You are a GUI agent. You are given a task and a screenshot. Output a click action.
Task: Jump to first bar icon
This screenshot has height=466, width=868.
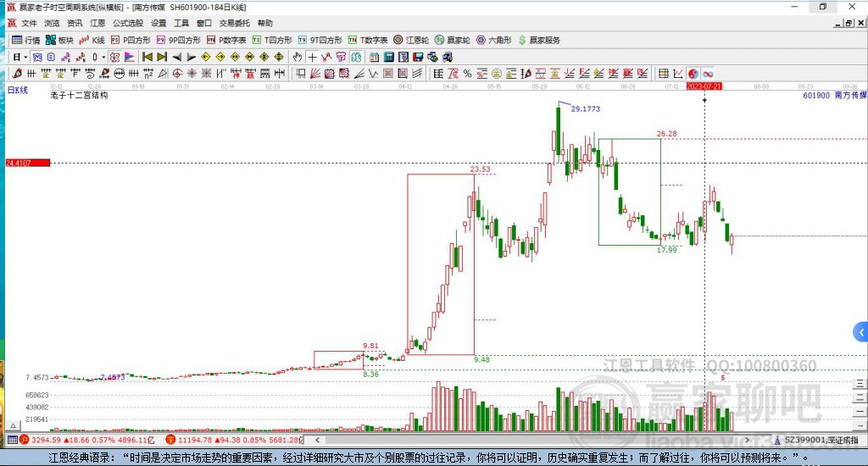point(147,57)
